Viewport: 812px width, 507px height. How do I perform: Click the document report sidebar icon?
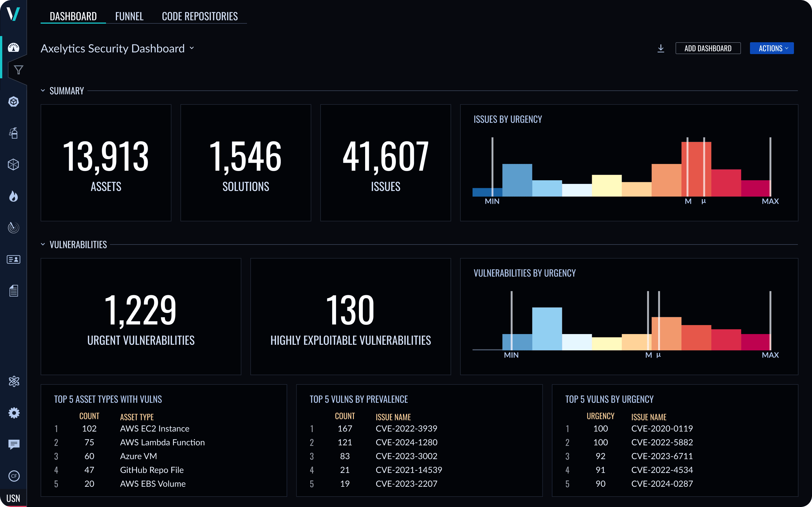coord(14,291)
